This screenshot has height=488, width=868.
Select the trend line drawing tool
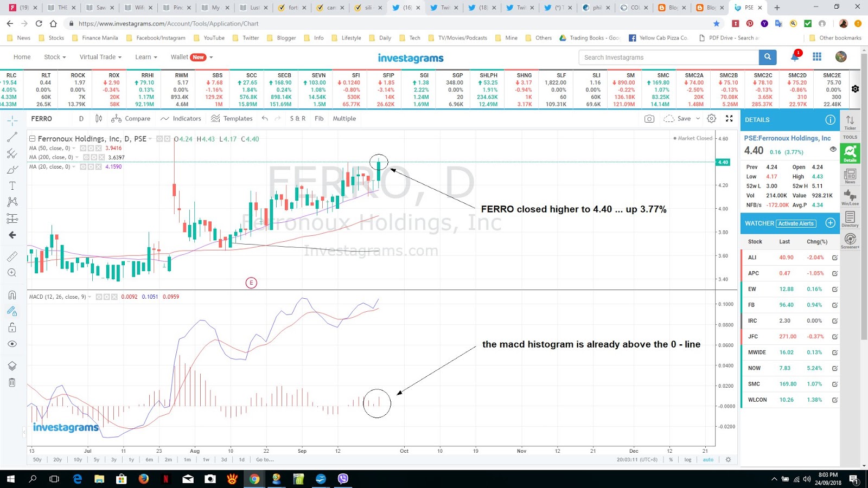(12, 137)
